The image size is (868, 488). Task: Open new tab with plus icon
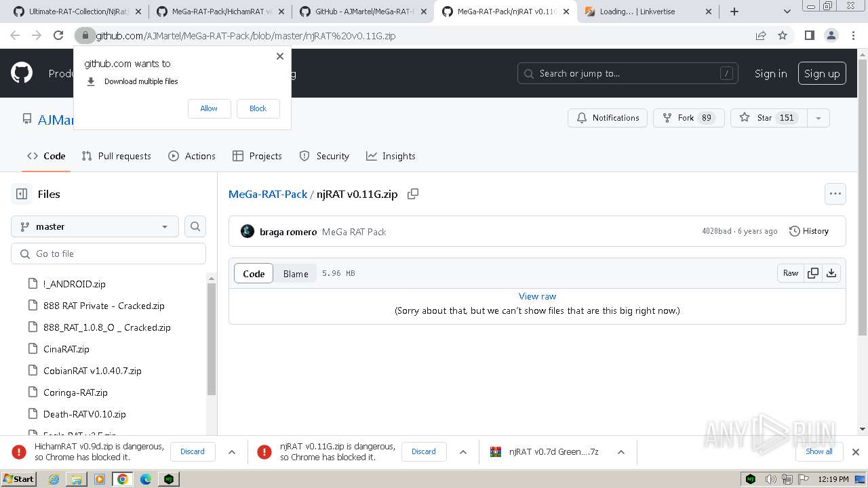(x=734, y=12)
